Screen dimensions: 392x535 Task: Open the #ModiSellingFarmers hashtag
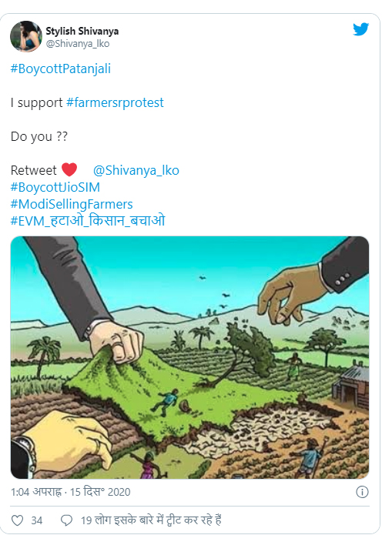point(72,204)
